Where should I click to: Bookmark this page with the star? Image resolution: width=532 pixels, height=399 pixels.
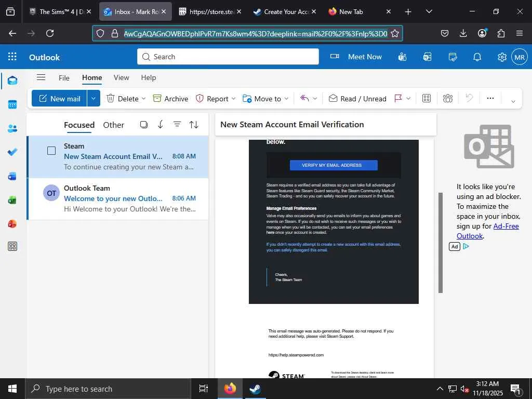(395, 33)
